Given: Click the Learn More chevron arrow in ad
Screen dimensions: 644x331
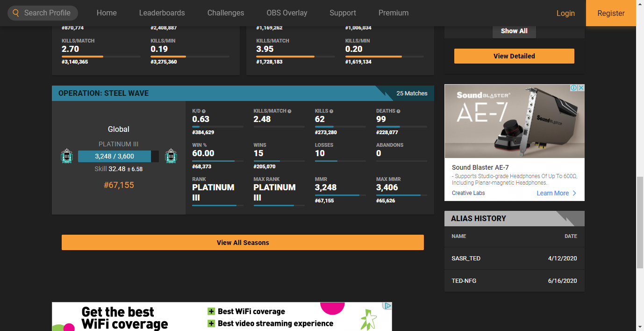Looking at the screenshot, I should click(x=574, y=193).
